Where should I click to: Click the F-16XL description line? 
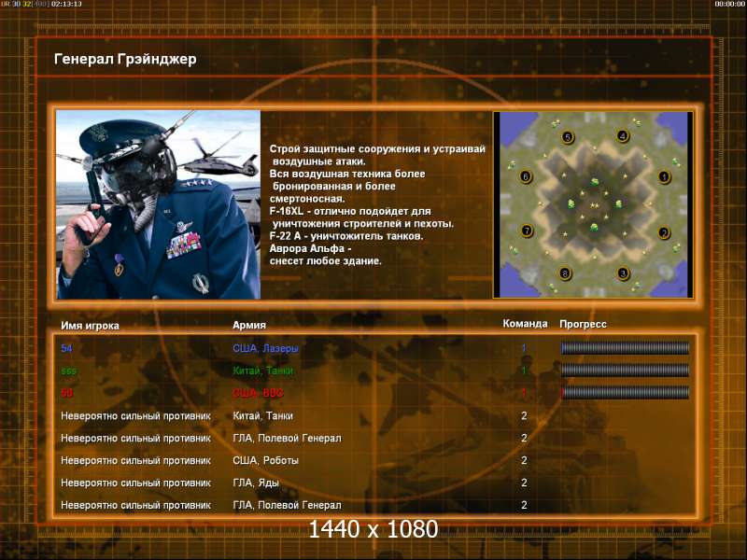point(350,211)
